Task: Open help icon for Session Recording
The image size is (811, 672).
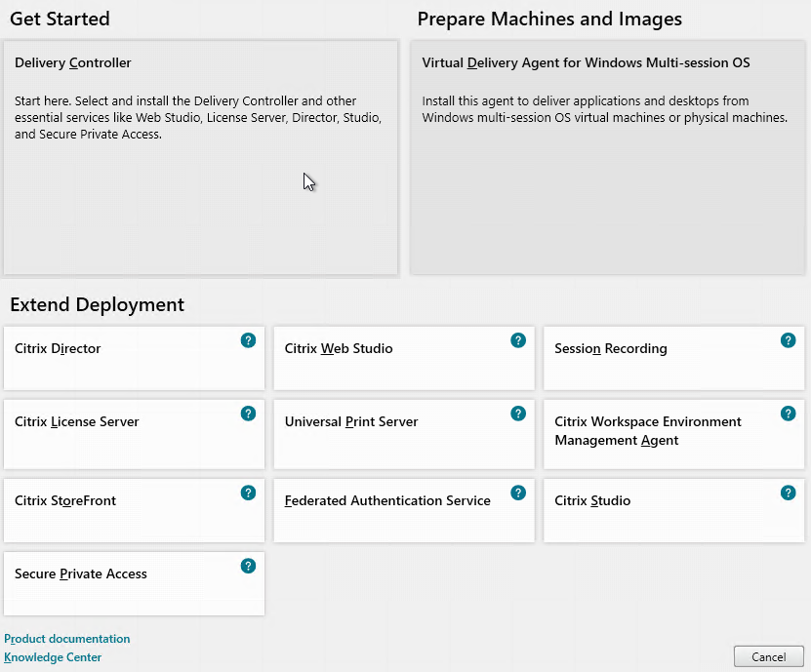Action: point(789,340)
